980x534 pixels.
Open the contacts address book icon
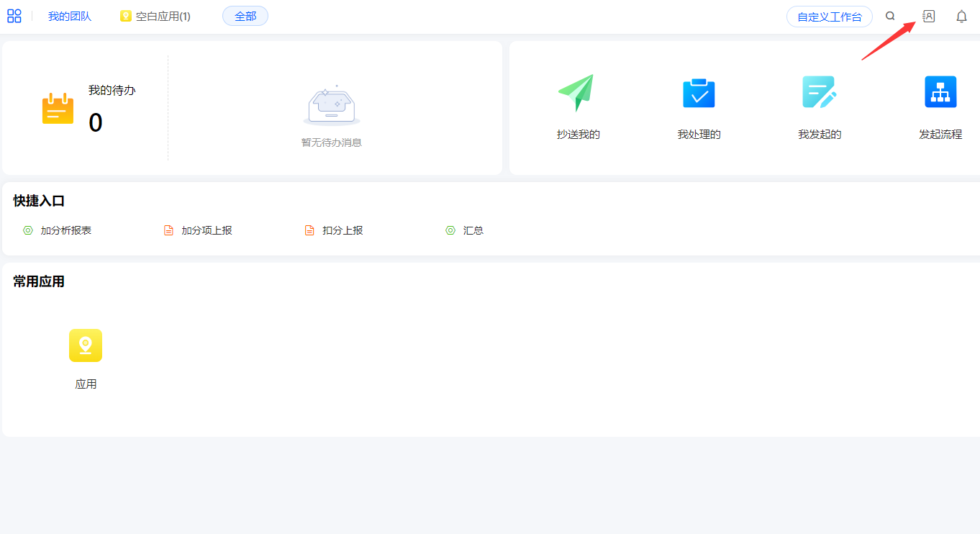point(928,16)
